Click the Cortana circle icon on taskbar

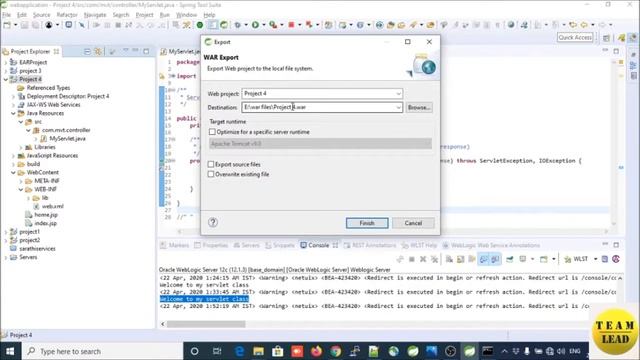pyautogui.click(x=195, y=351)
